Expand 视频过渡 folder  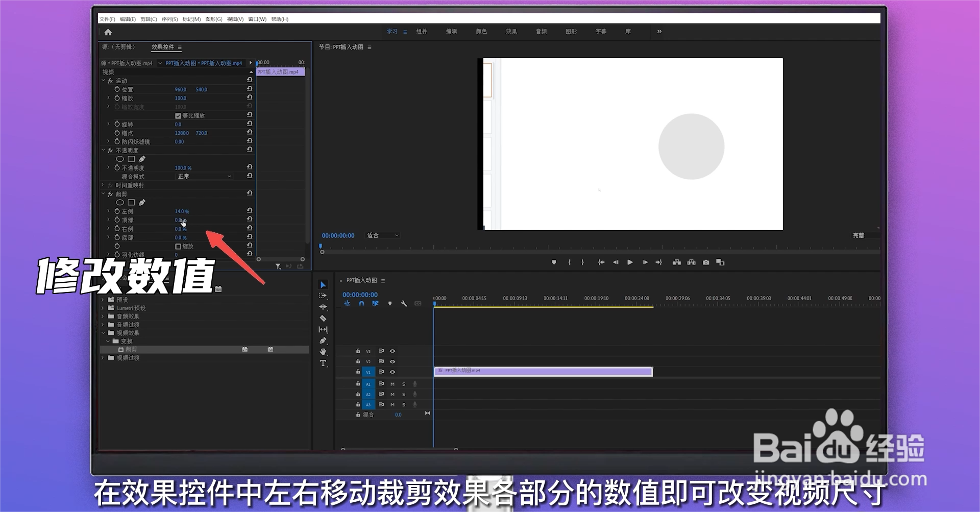click(103, 358)
